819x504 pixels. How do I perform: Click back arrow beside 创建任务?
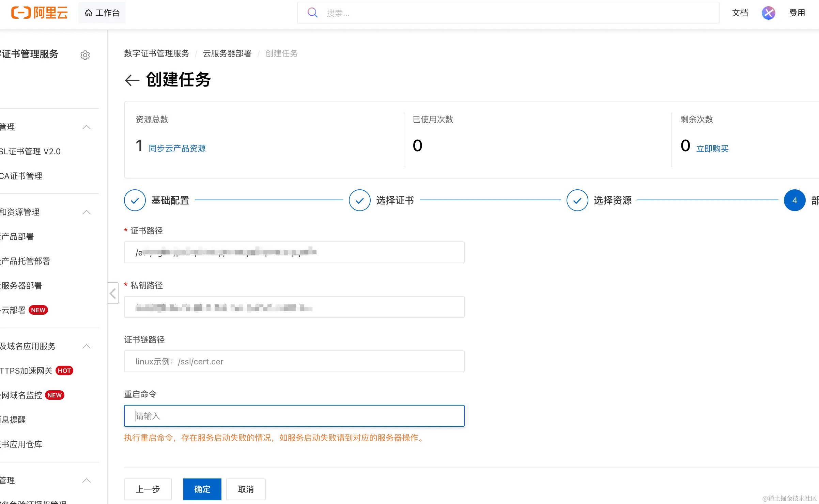point(132,80)
